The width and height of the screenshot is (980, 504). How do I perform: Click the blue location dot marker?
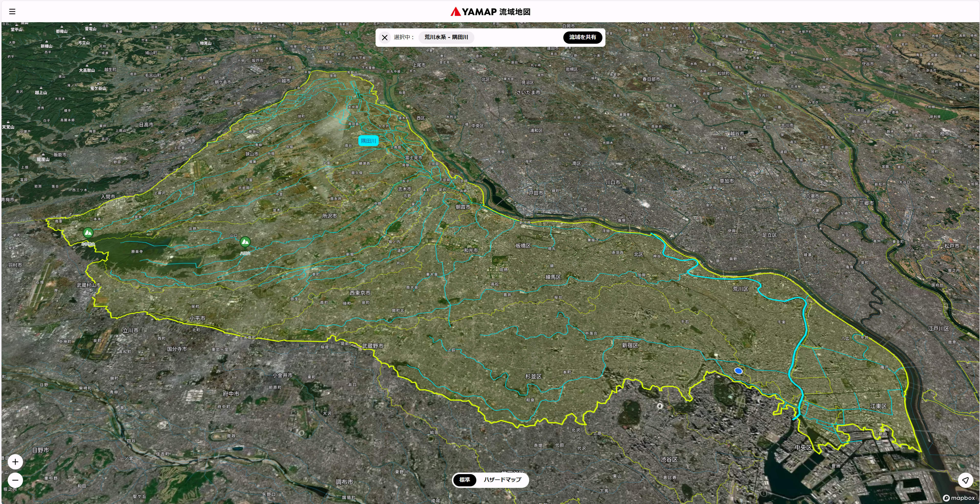click(738, 371)
